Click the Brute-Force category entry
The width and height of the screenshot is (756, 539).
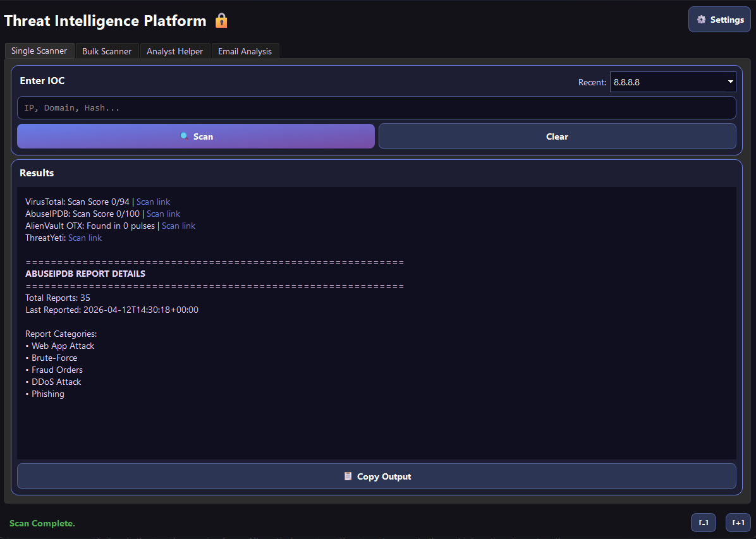[x=54, y=358]
